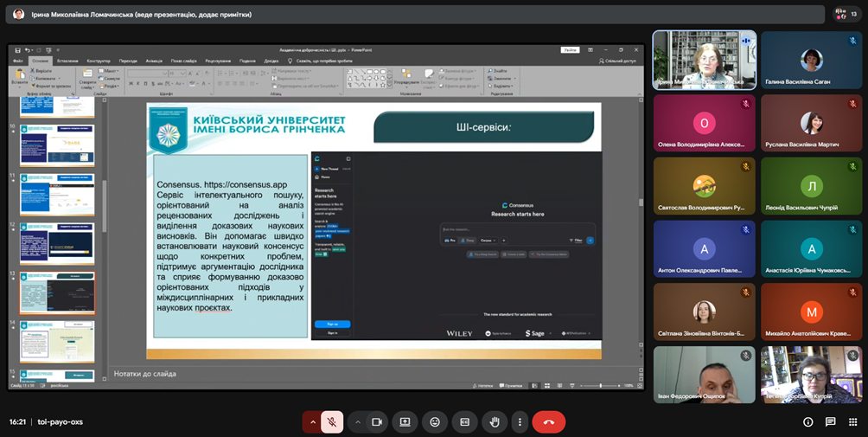Toggle the camera on
The width and height of the screenshot is (868, 437).
click(x=377, y=421)
